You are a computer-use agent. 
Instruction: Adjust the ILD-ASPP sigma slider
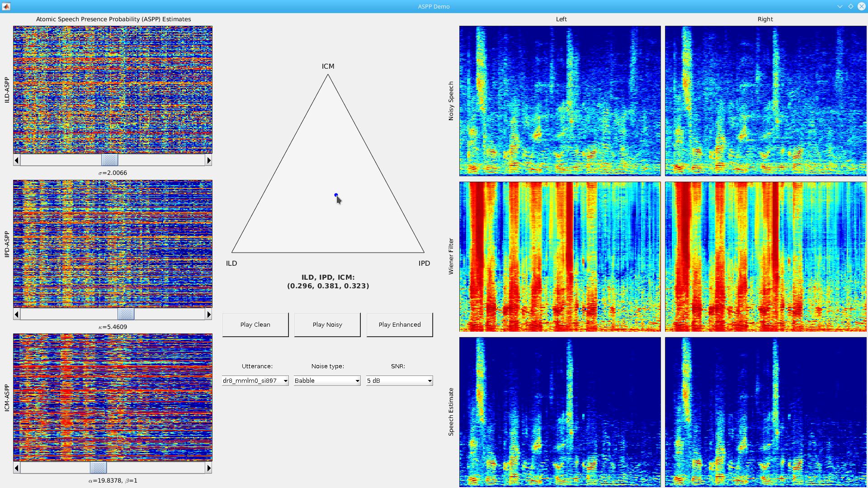click(110, 160)
